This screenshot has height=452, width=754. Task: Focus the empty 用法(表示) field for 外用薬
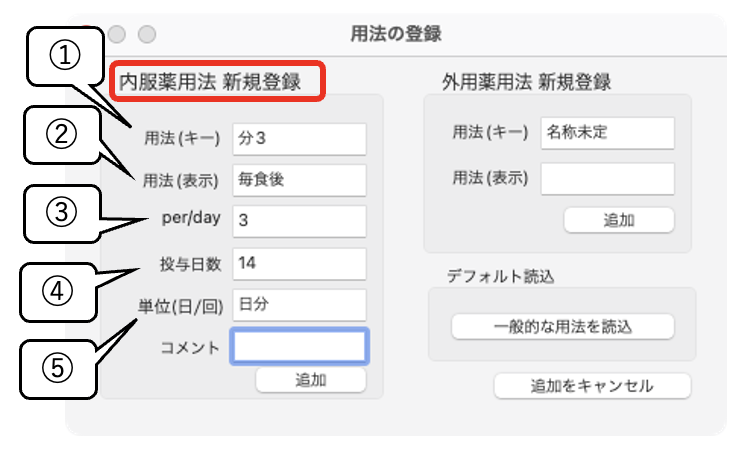coord(607,178)
